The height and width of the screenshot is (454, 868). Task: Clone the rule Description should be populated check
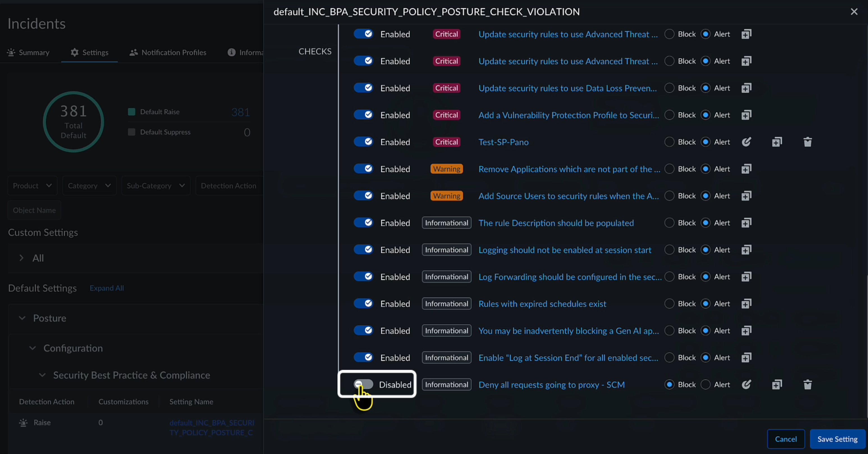pyautogui.click(x=746, y=223)
